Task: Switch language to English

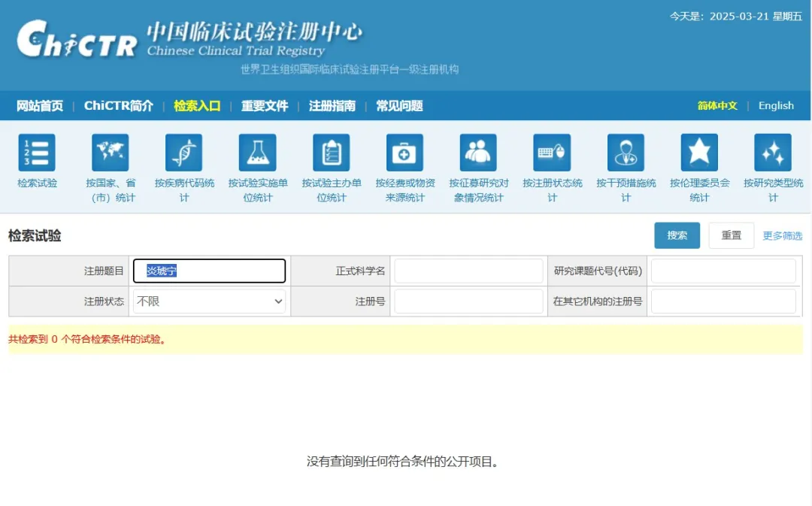Action: [776, 106]
